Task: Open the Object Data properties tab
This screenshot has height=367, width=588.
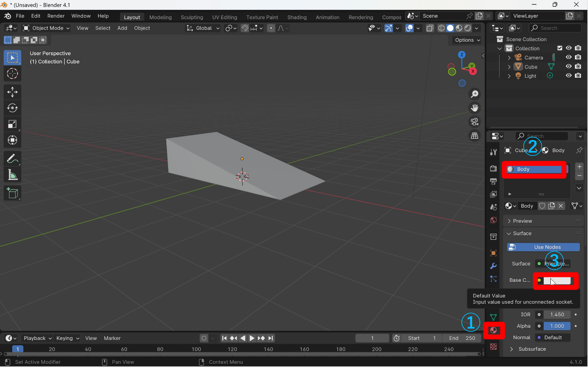Action: tap(493, 317)
